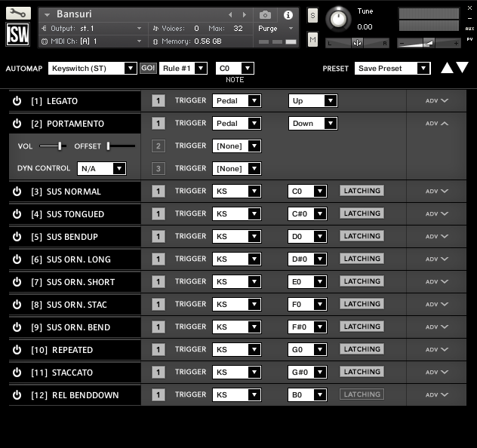This screenshot has width=477, height=448.
Task: Disable the STACCATO articulation power button
Action: click(x=17, y=373)
